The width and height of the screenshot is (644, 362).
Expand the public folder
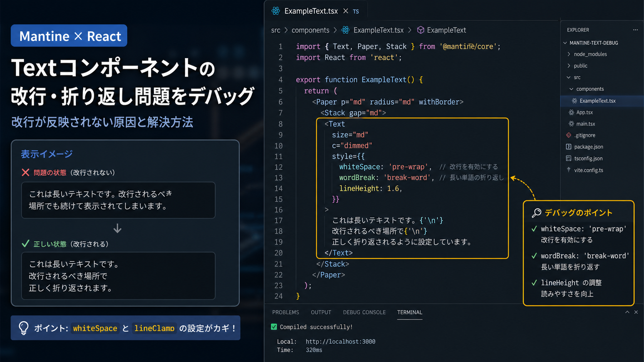(569, 66)
